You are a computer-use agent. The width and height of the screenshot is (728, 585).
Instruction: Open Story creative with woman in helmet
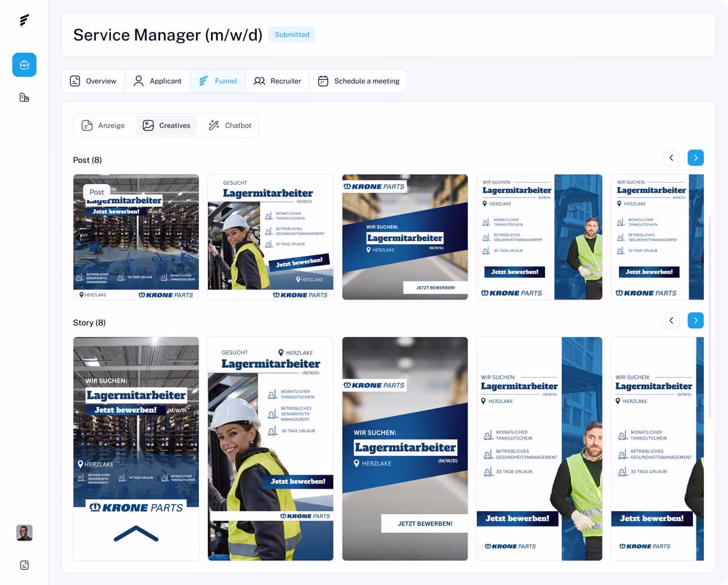click(271, 449)
